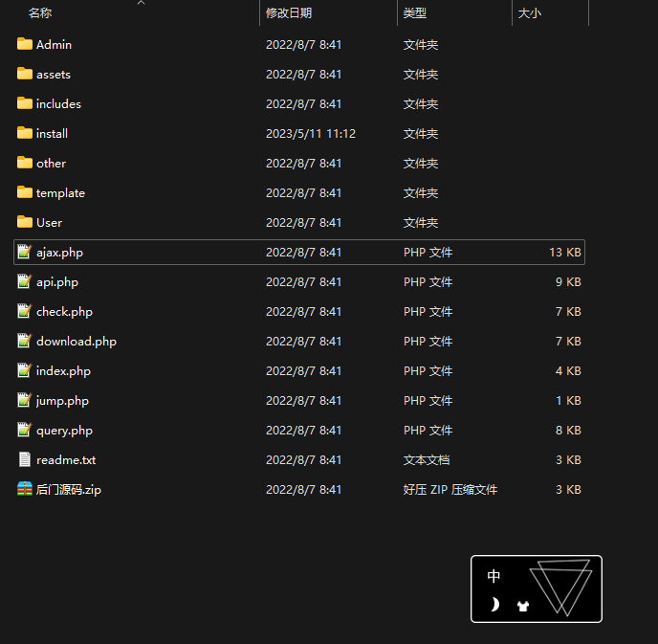Click the 好压 ZIP 压缩文件 type cell

(450, 490)
